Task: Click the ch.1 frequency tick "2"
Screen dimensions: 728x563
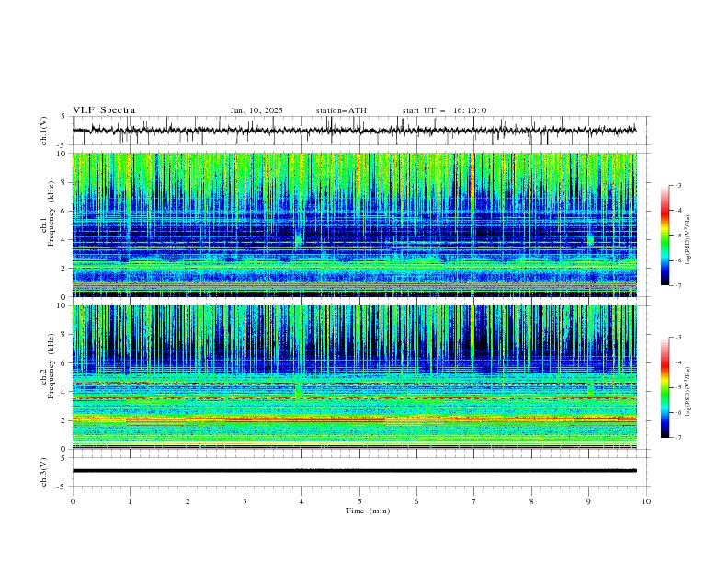Action: pos(64,269)
